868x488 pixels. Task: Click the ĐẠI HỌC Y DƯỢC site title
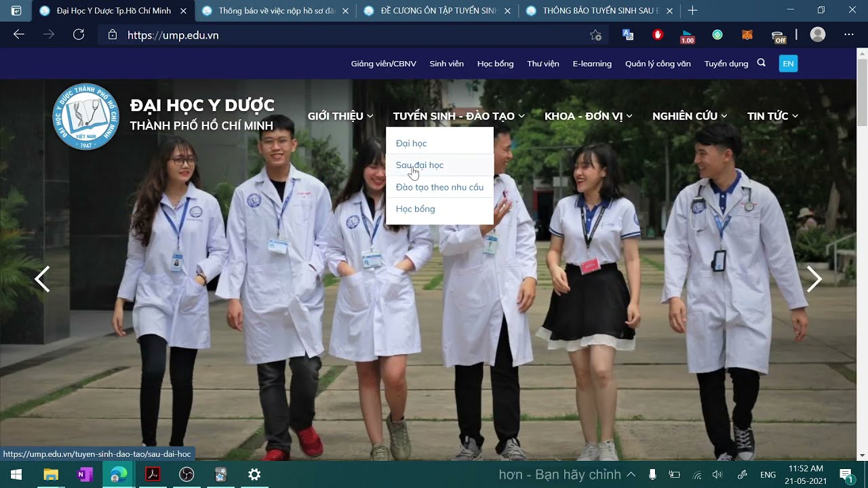pos(202,106)
